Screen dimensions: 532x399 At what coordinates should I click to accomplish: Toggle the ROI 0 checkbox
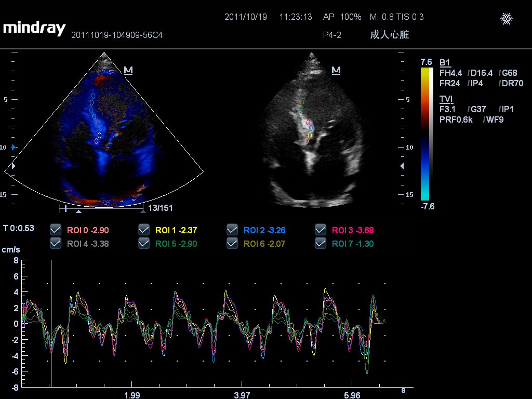coord(55,230)
